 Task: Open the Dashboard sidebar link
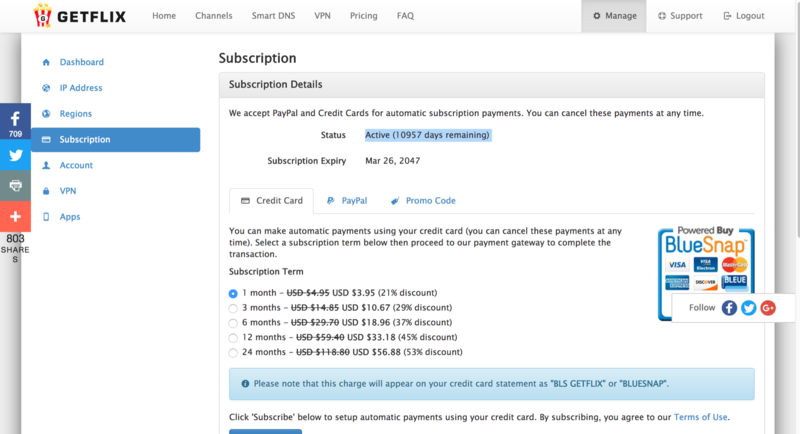82,62
